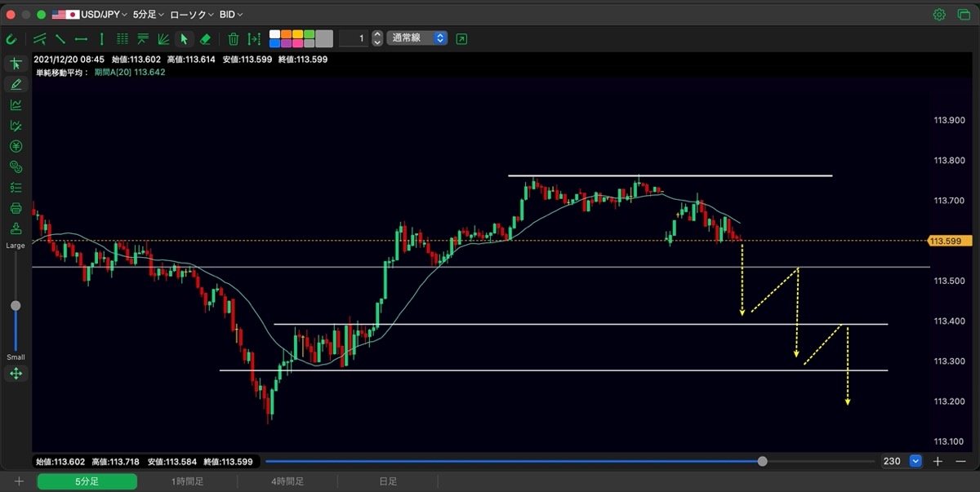980x492 pixels.
Task: Open the 通常線 line style dropdown
Action: tap(416, 38)
